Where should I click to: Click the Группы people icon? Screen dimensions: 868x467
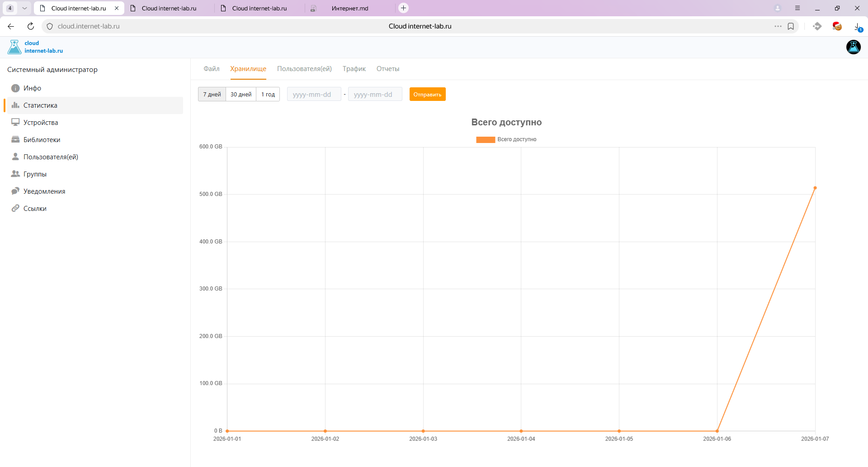[15, 174]
